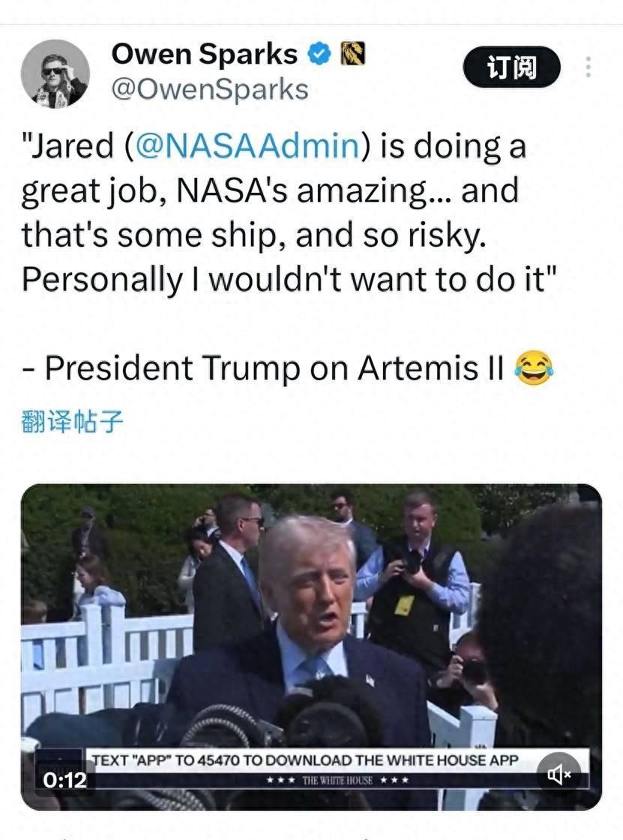This screenshot has height=840, width=623.
Task: Tap the flag lapel pin on the suit
Action: click(x=370, y=681)
